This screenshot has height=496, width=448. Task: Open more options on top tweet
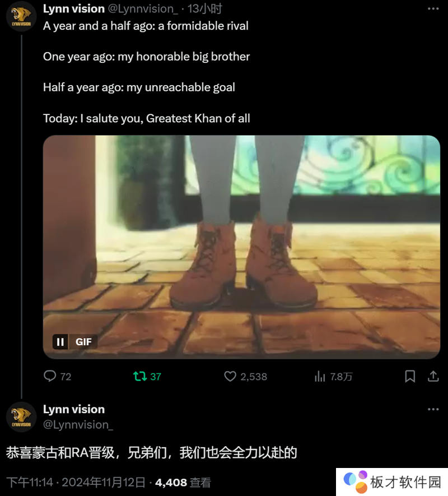click(x=433, y=8)
